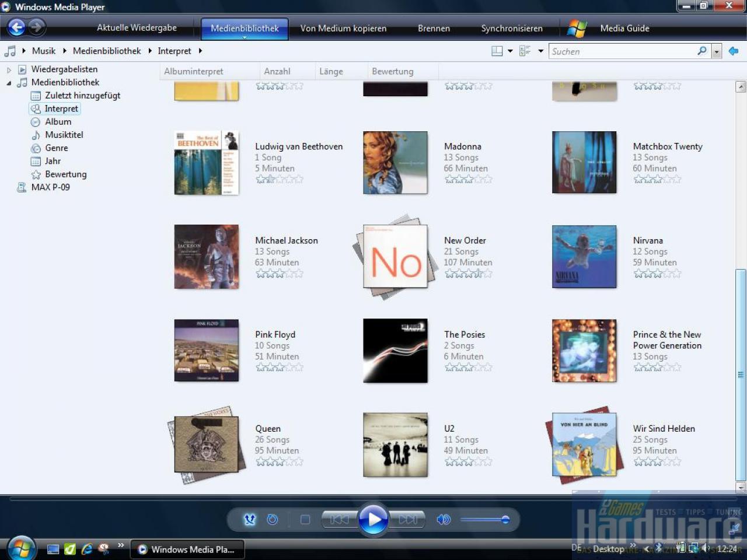Select Interpret in the library tree
The image size is (747, 560).
coord(55,108)
